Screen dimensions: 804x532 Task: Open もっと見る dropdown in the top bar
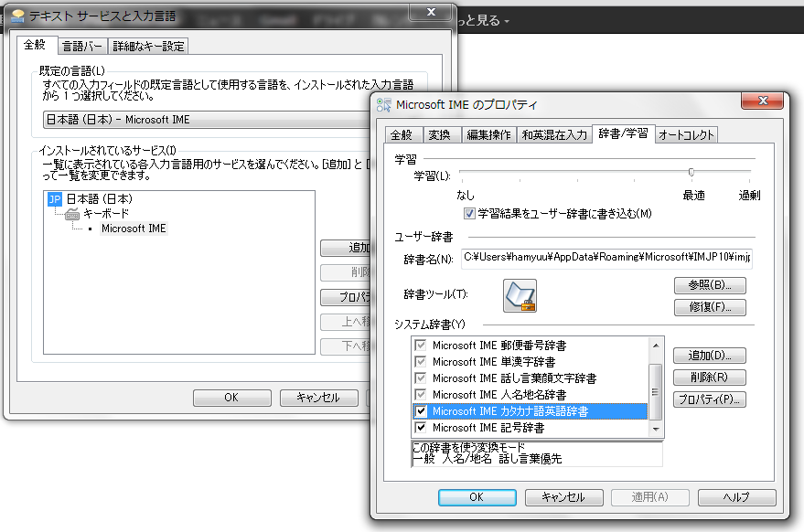(483, 20)
